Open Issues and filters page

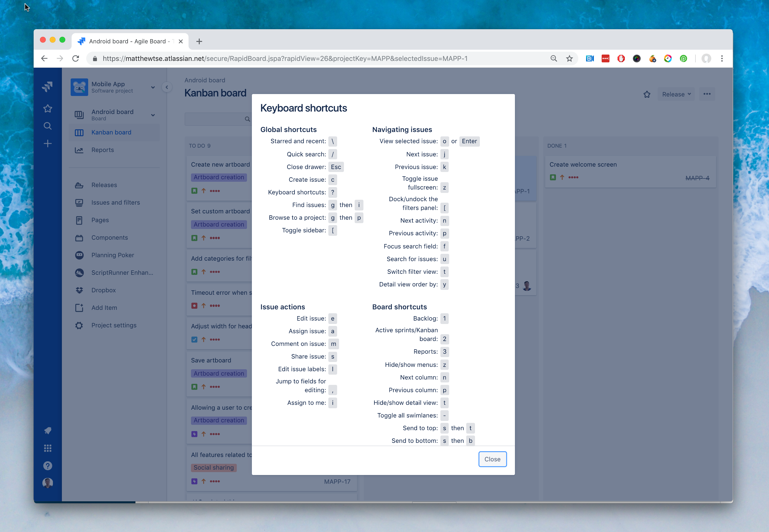click(114, 202)
